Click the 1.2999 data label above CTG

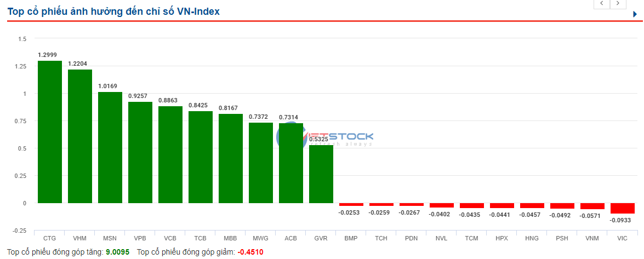tap(47, 55)
